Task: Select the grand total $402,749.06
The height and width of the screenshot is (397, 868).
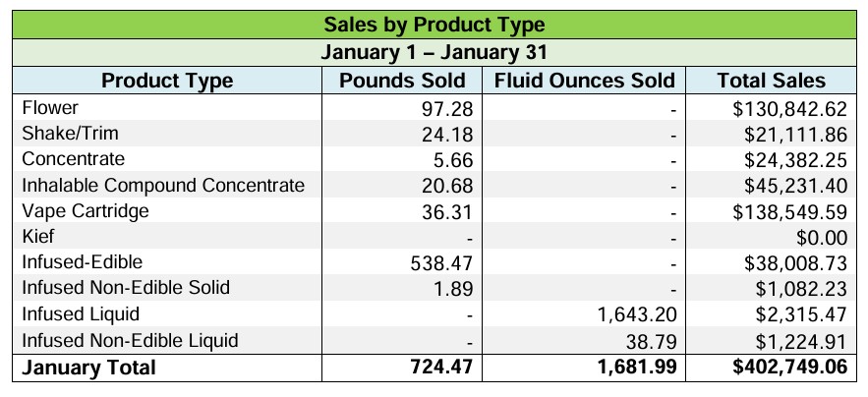Action: [785, 368]
